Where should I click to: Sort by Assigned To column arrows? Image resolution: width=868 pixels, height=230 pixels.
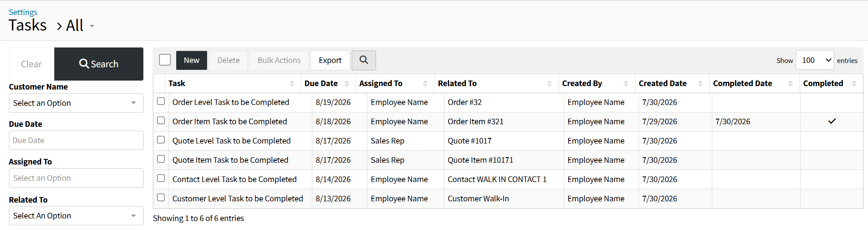(425, 84)
